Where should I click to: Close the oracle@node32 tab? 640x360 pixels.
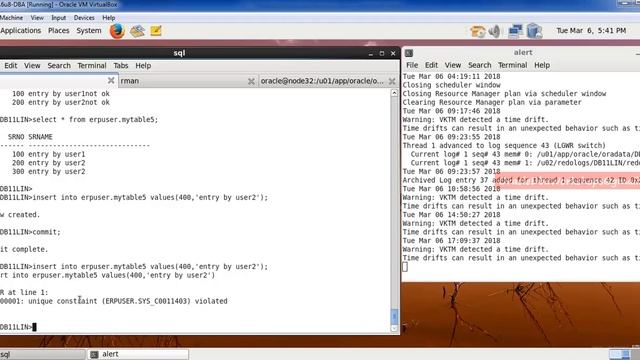[x=392, y=81]
